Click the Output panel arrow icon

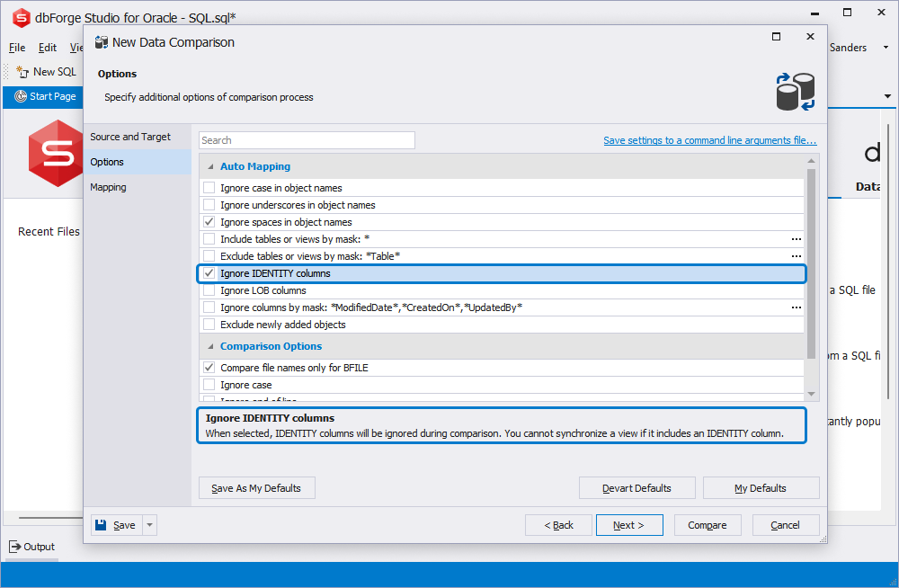15,547
